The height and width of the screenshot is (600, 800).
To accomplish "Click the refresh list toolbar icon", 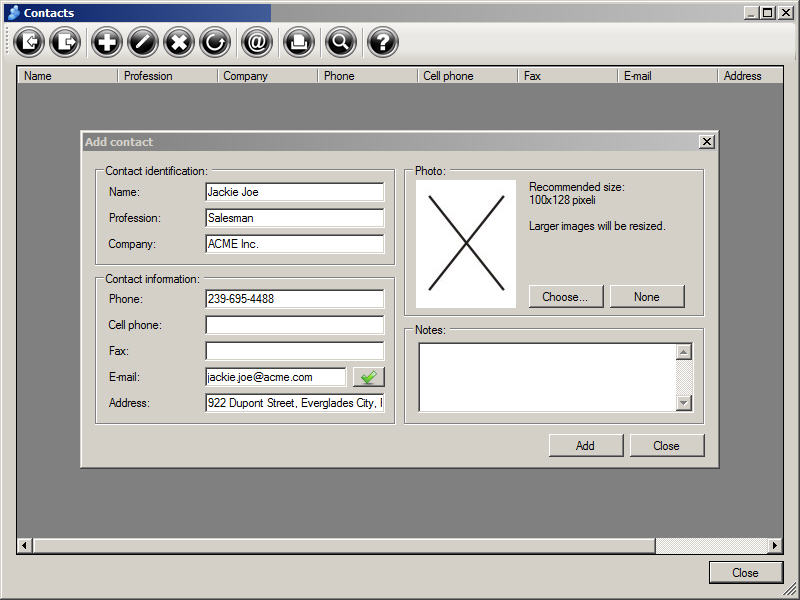I will pyautogui.click(x=215, y=42).
